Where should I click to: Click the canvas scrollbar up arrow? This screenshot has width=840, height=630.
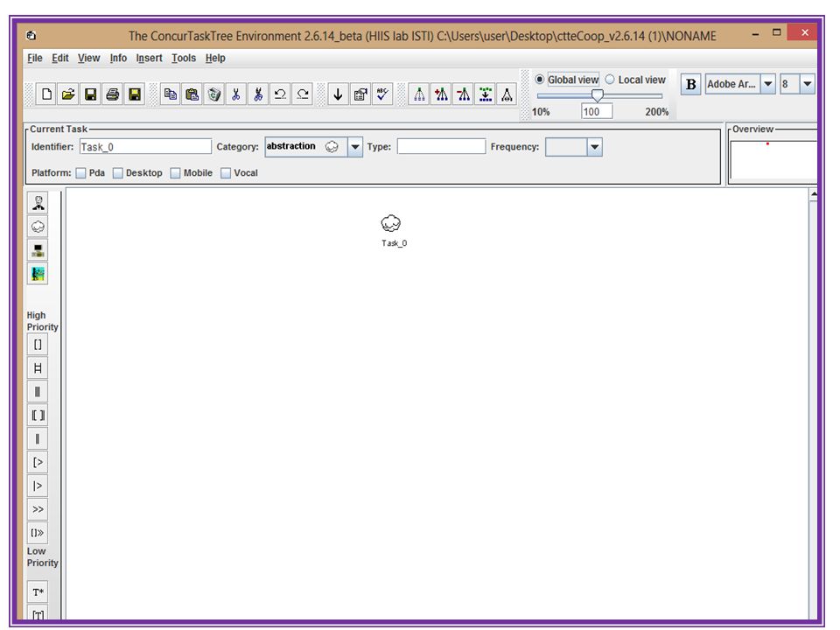[813, 195]
